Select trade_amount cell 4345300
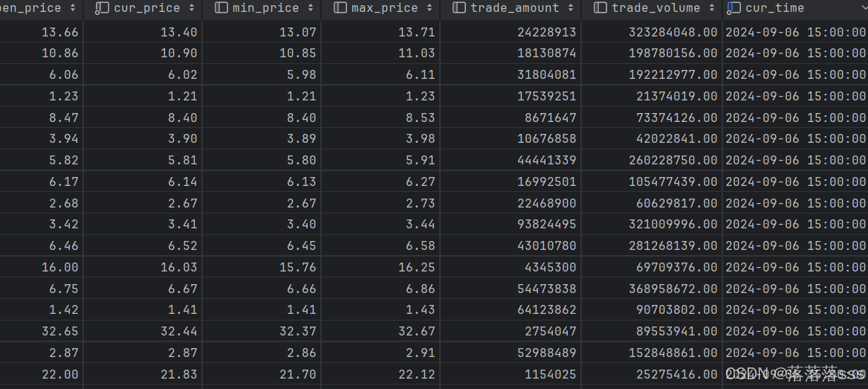The height and width of the screenshot is (389, 868). [551, 267]
